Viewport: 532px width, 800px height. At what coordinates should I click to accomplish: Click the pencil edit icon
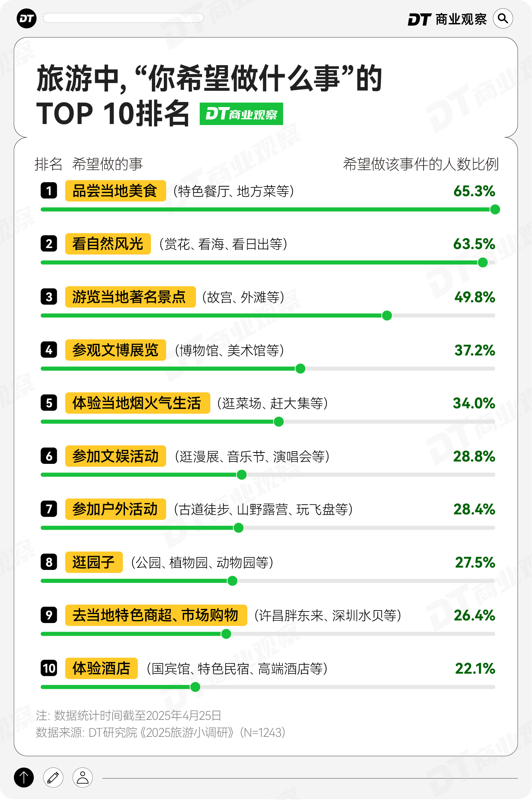pos(53,777)
